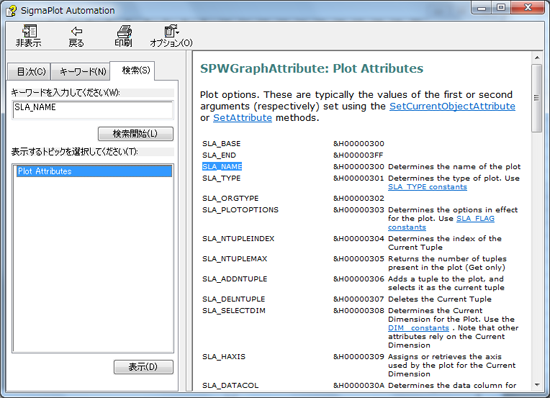
Task: Open the SetAttribute link
Action: [x=242, y=118]
